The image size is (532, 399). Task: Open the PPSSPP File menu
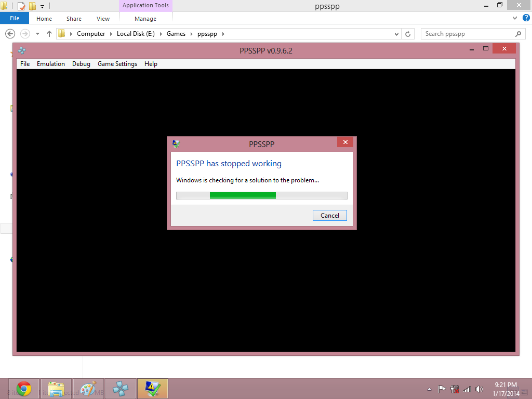25,64
